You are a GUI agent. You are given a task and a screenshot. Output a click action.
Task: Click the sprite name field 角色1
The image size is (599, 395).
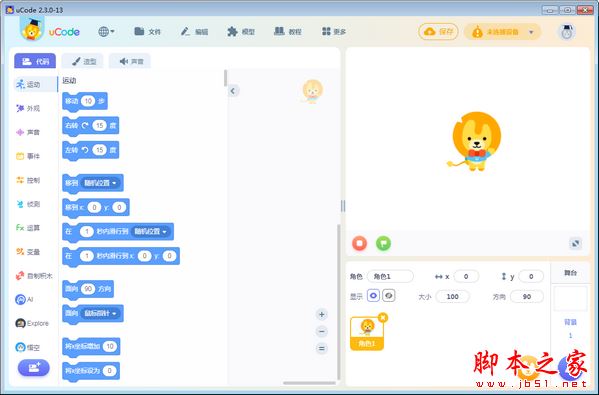click(x=390, y=276)
